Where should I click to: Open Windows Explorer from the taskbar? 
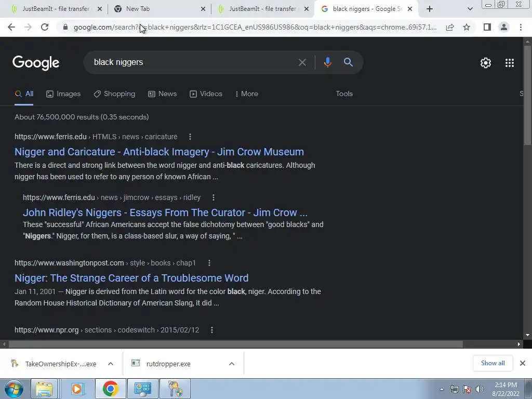point(44,389)
